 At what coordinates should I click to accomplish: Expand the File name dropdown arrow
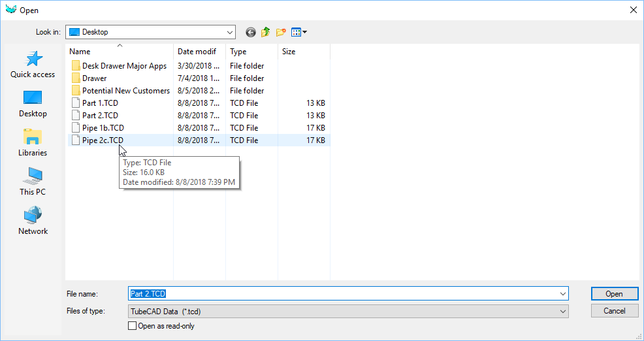(562, 294)
